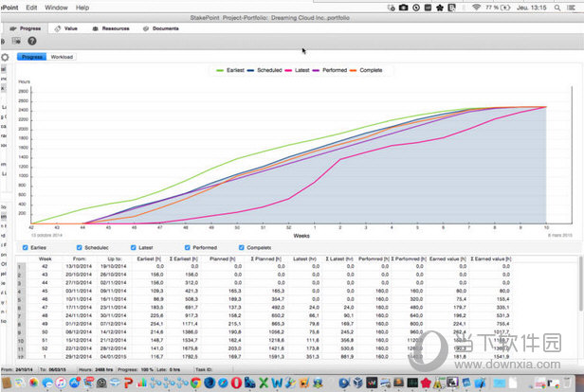
Task: Switch to the Ressources tab
Action: click(111, 28)
